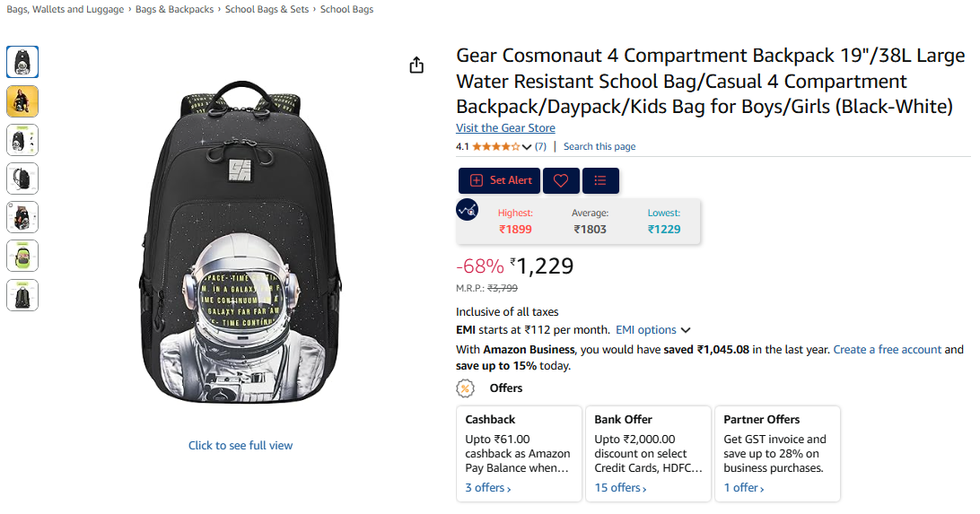Viewport: 980px width, 514px height.
Task: Open the list icon next to the heart
Action: [600, 180]
